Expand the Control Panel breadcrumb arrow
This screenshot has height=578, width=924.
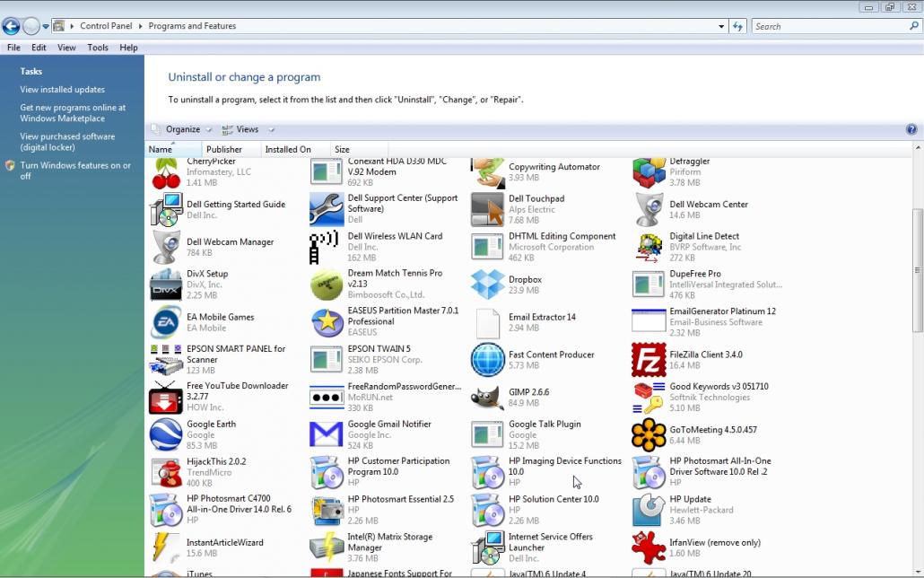pos(140,26)
